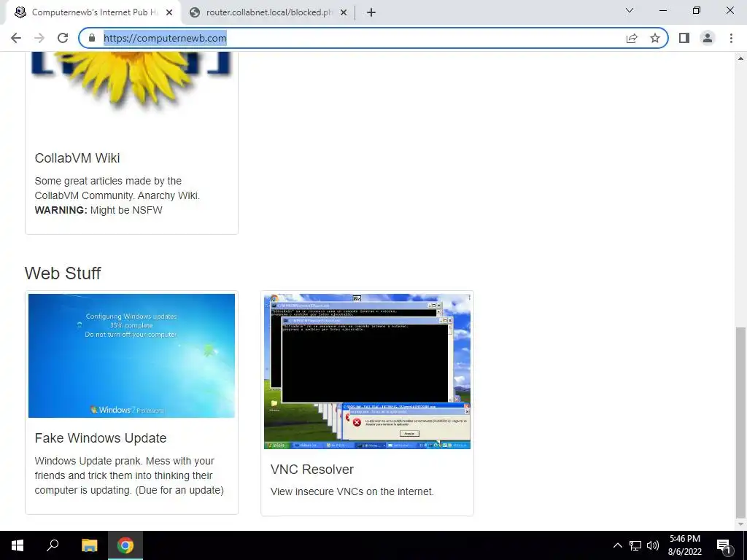Close the Computernewb's Internet Pub tab
This screenshot has height=560, width=747.
coord(169,12)
